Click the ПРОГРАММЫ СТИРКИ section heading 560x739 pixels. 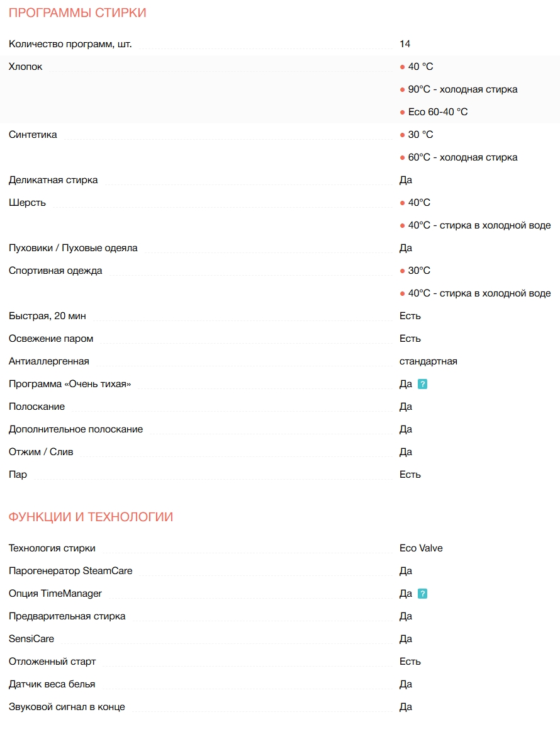pos(77,13)
